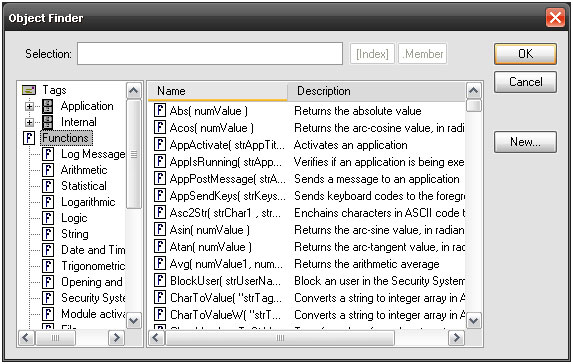Confirm selection with the OK button
Viewport: 573px width, 364px height.
point(525,54)
